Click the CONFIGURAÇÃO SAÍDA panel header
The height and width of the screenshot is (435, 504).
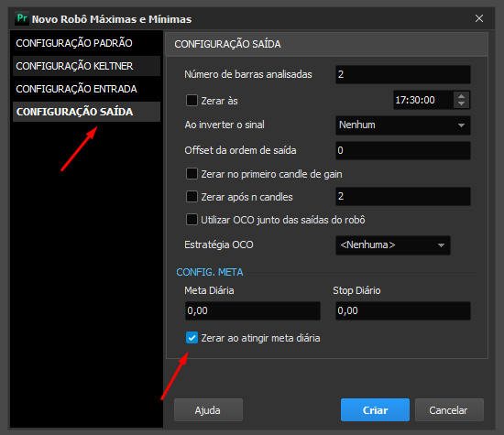click(x=326, y=44)
